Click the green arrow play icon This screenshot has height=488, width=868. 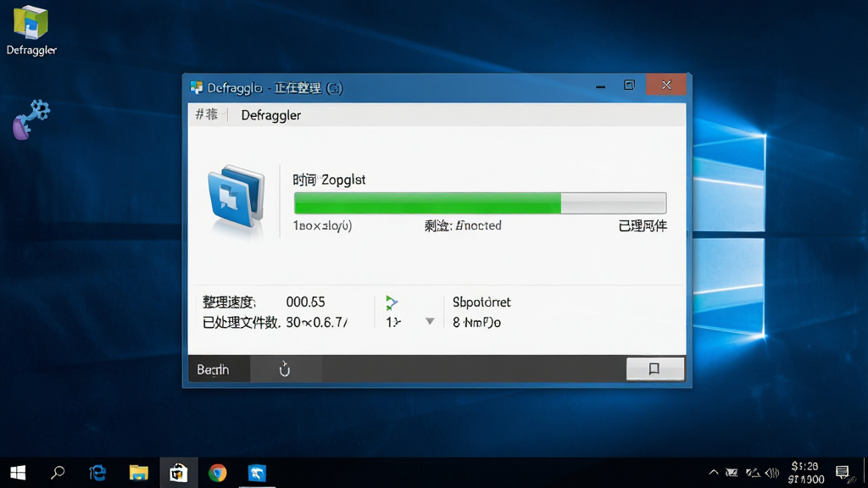coord(392,302)
